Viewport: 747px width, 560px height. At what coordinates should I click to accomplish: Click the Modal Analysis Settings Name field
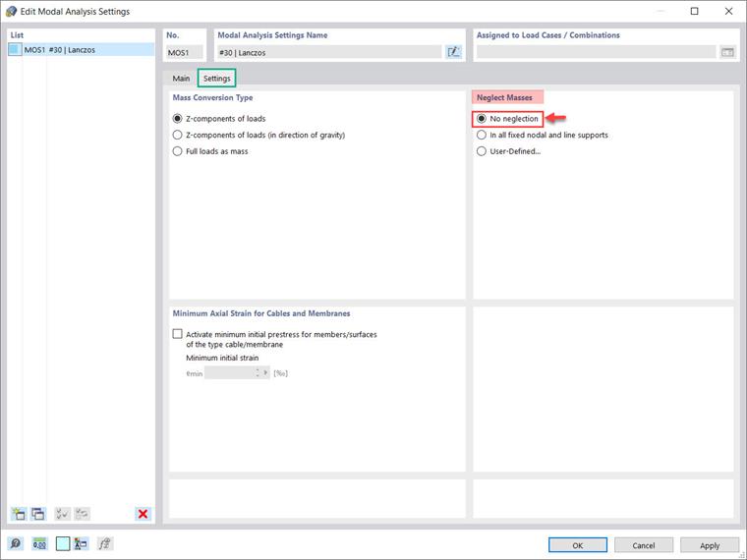328,52
